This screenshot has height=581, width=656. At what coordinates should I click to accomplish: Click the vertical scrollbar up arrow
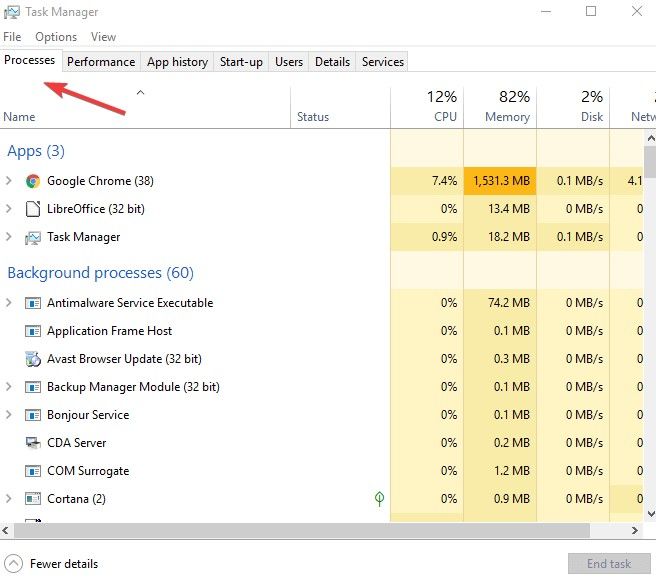click(x=651, y=138)
